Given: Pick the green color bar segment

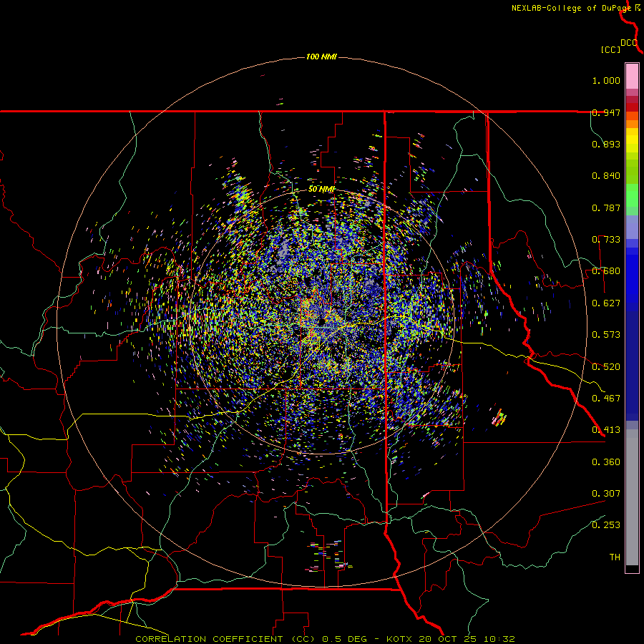Looking at the screenshot, I should 632,195.
